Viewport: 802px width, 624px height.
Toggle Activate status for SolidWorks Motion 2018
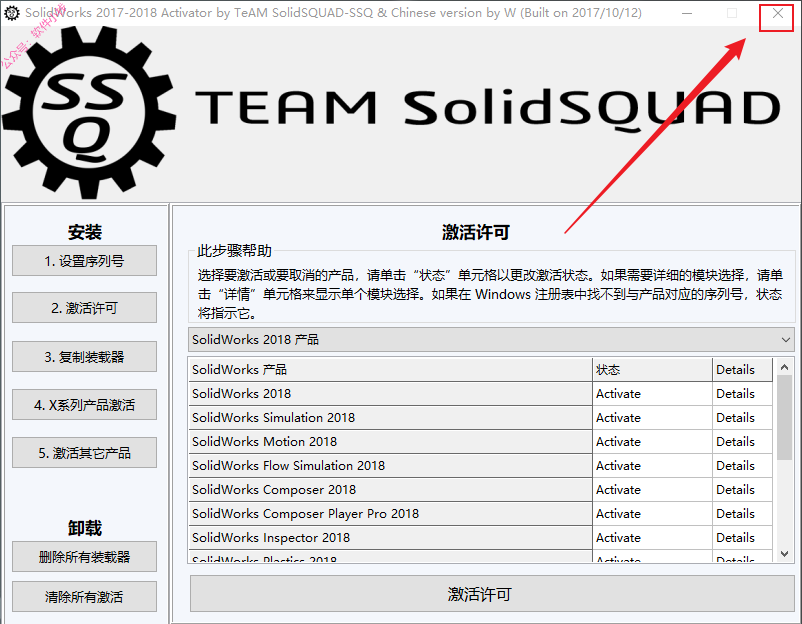pos(652,442)
